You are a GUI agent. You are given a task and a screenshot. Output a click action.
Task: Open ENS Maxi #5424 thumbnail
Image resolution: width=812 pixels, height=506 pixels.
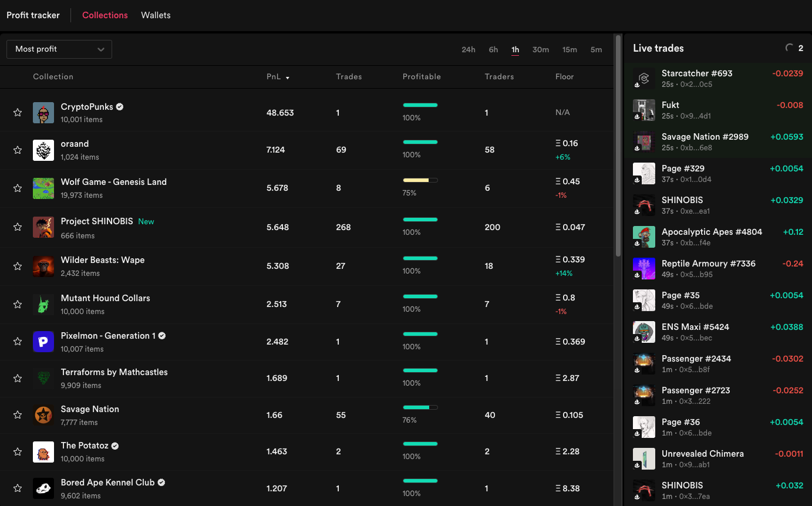coord(644,332)
